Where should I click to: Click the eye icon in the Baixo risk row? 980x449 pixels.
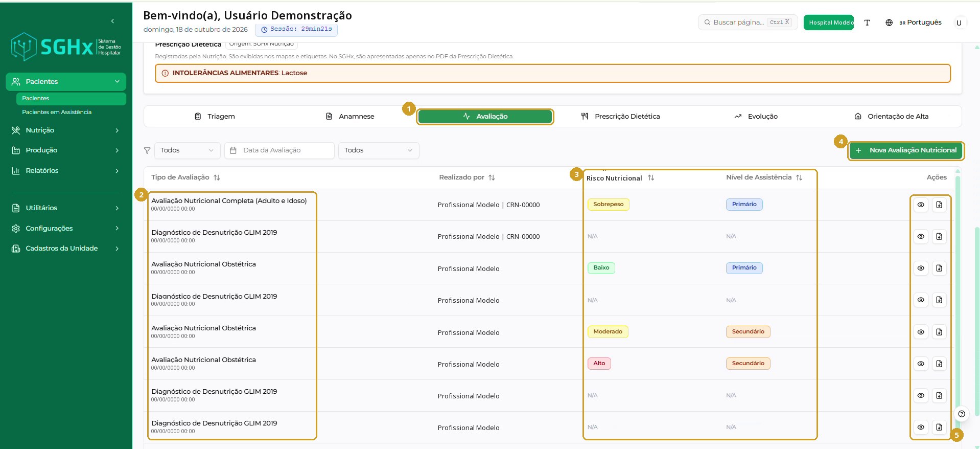coord(921,268)
